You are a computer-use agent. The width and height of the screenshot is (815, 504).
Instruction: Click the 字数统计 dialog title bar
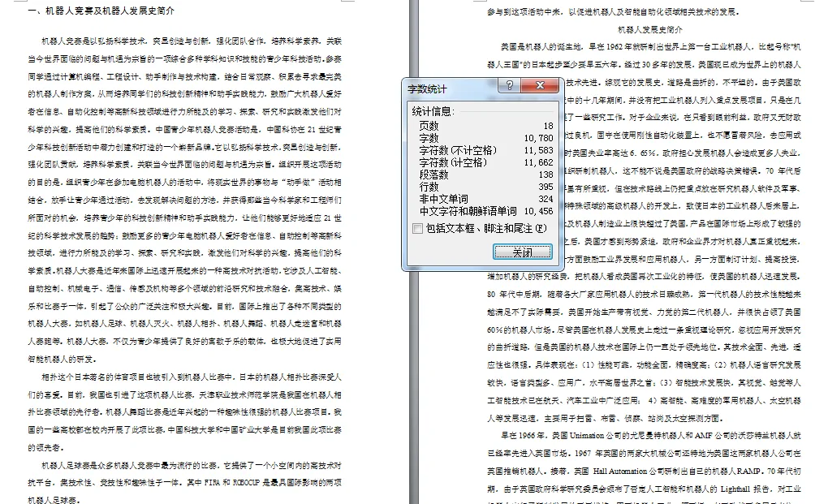[455, 88]
